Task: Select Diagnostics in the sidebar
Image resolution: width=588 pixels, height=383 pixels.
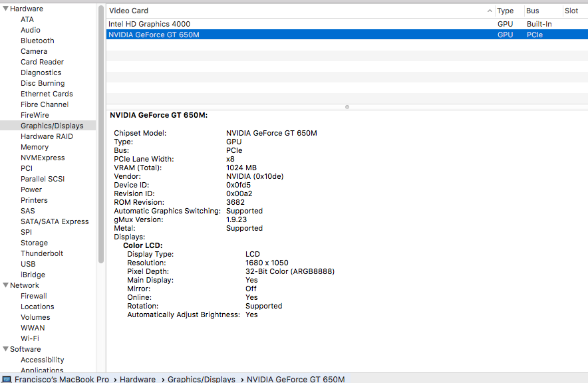Action: tap(41, 72)
